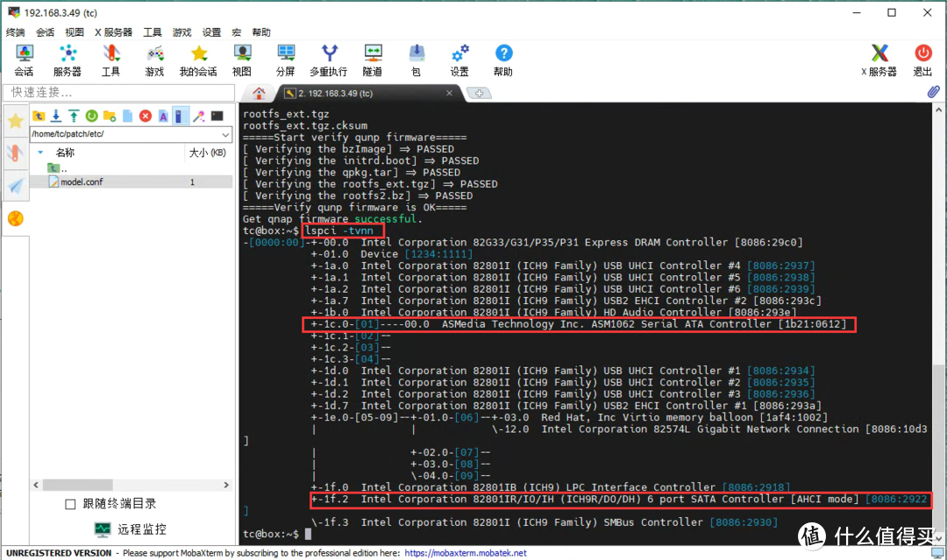This screenshot has height=560, width=947.
Task: Click the 分屏 (Split) toolbar icon
Action: point(285,60)
